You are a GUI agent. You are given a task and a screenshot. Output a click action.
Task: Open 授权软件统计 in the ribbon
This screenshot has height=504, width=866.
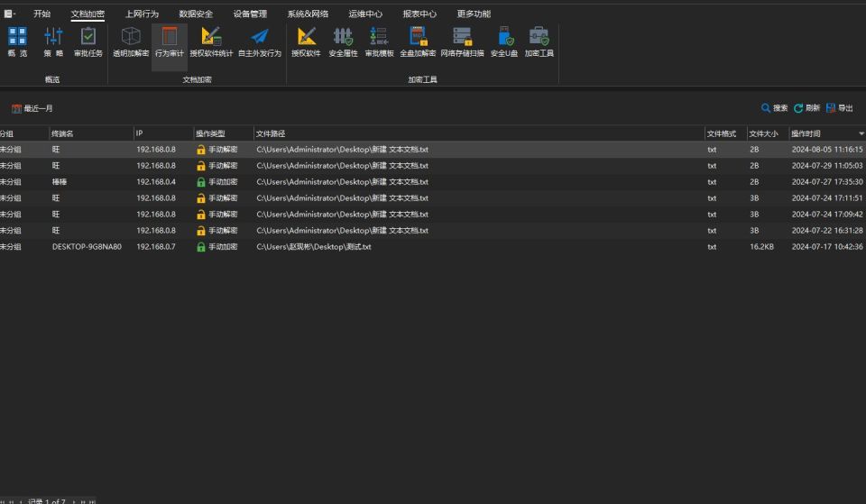(x=211, y=41)
